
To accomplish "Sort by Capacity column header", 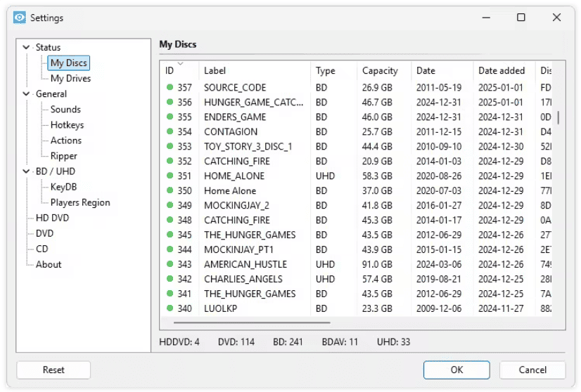I will 384,70.
